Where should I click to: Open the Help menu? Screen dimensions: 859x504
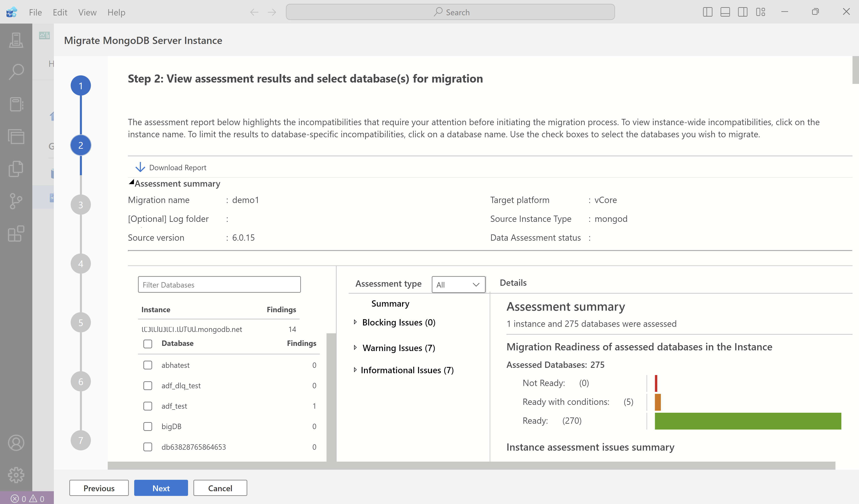coord(116,12)
